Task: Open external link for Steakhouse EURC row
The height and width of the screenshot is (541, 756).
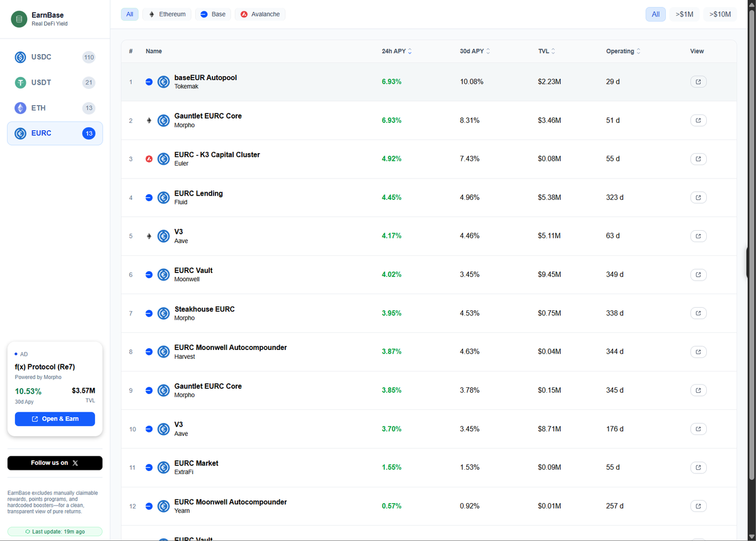Action: tap(698, 313)
